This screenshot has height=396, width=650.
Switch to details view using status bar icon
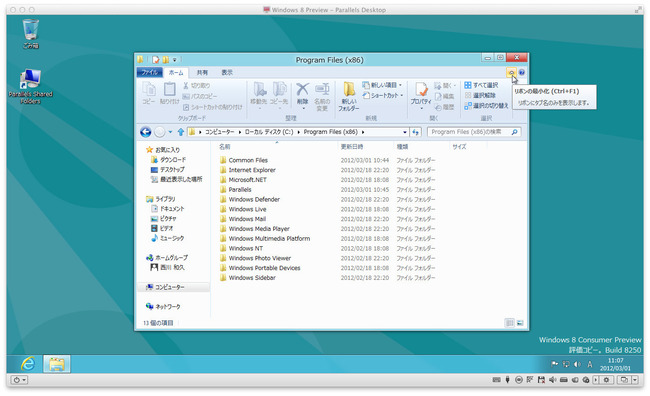click(510, 323)
